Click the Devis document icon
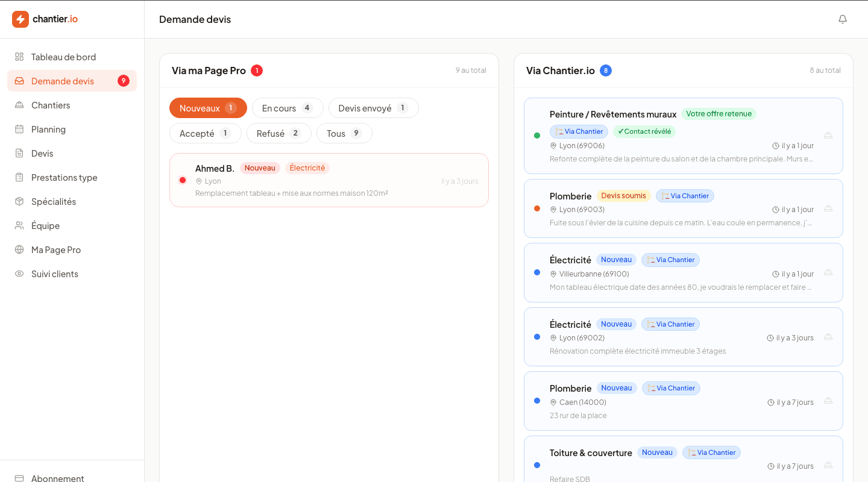 [19, 153]
